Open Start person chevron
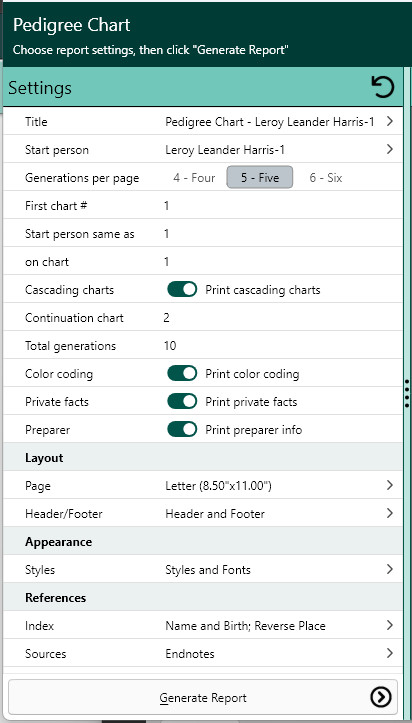Screen dimensions: 412x723 389,149
